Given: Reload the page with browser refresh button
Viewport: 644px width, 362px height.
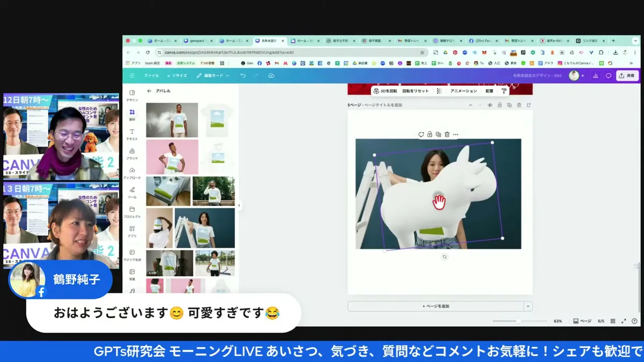Looking at the screenshot, I should coord(148,53).
